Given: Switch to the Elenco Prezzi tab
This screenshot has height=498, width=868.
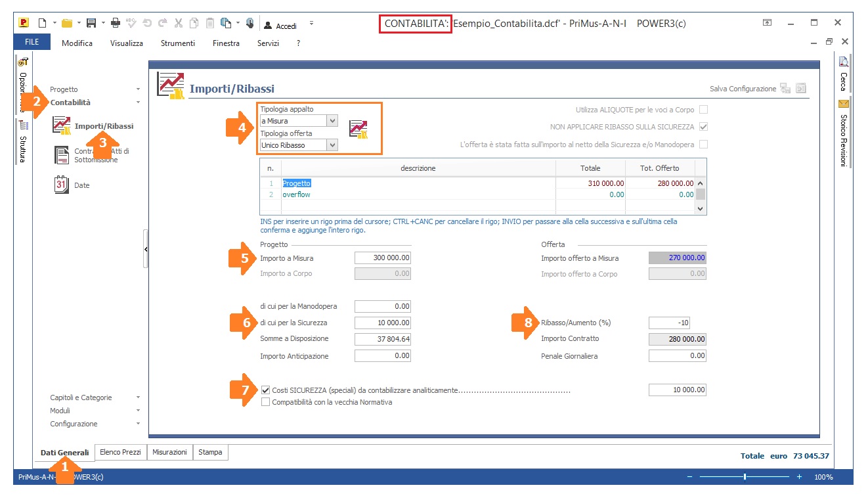Looking at the screenshot, I should point(120,452).
